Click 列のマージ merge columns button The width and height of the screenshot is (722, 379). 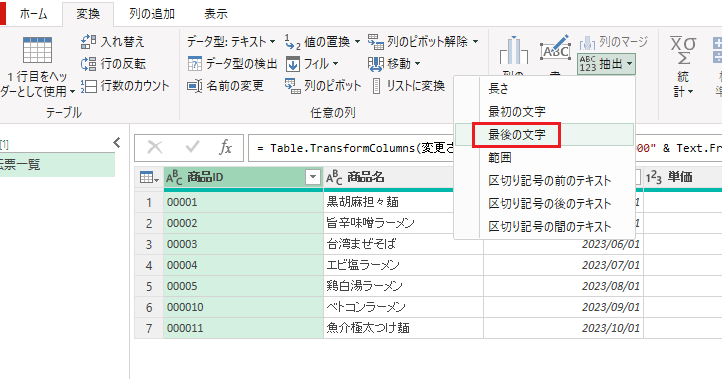[x=613, y=42]
